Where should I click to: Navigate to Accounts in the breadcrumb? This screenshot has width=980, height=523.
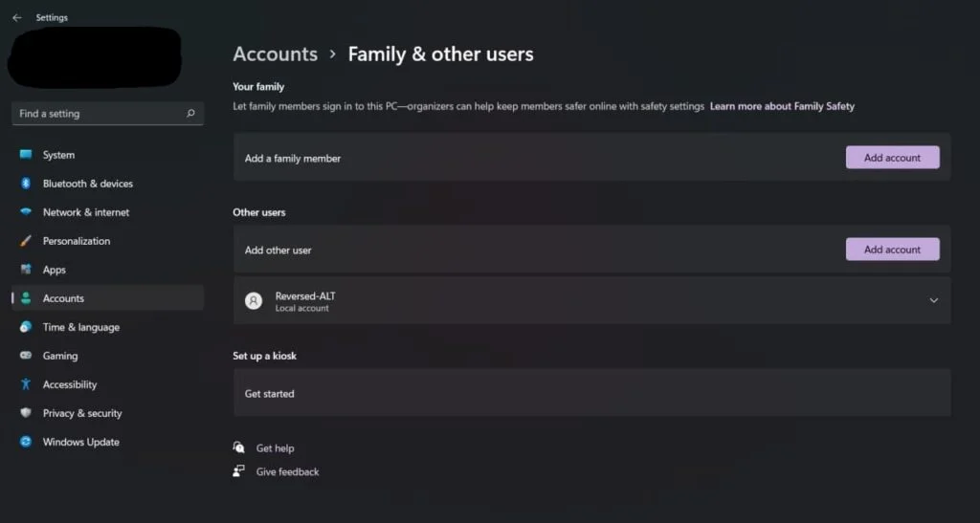[275, 54]
